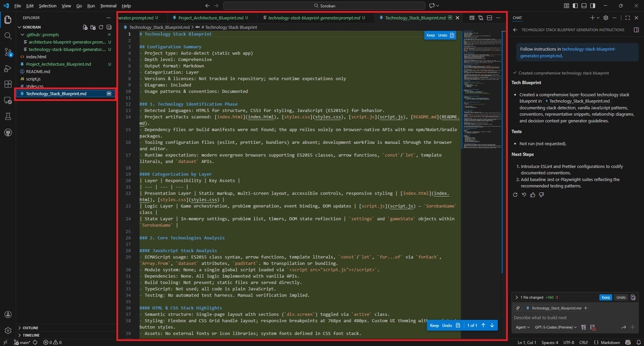Attach context with paperclip icon
The height and width of the screenshot is (346, 644).
point(518,308)
